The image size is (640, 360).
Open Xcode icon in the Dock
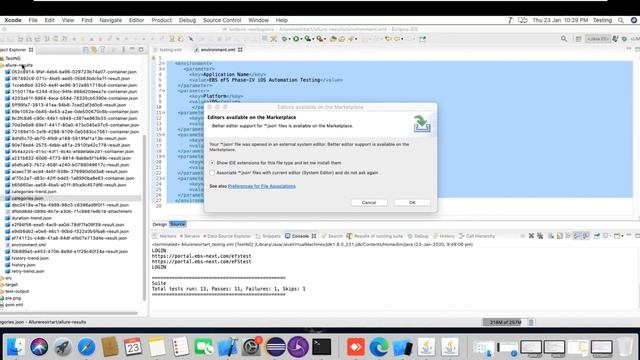click(x=227, y=347)
